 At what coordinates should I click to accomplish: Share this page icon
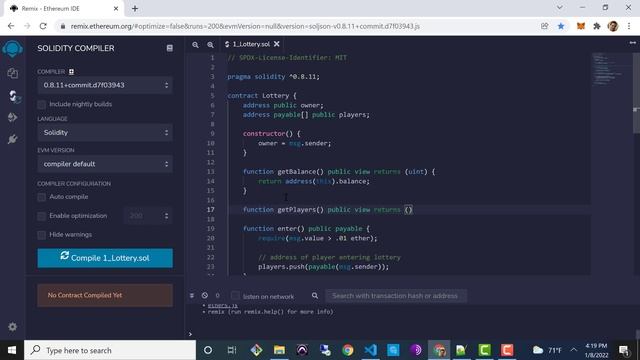tap(544, 26)
